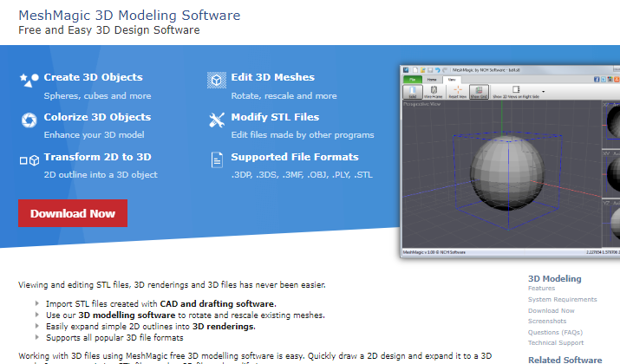Screen dimensions: 620x364
Task: Open the Supported File Formats heading link
Action: 295,157
